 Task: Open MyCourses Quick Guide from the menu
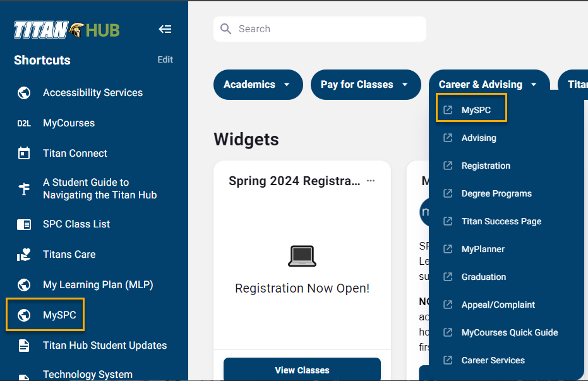pyautogui.click(x=510, y=332)
